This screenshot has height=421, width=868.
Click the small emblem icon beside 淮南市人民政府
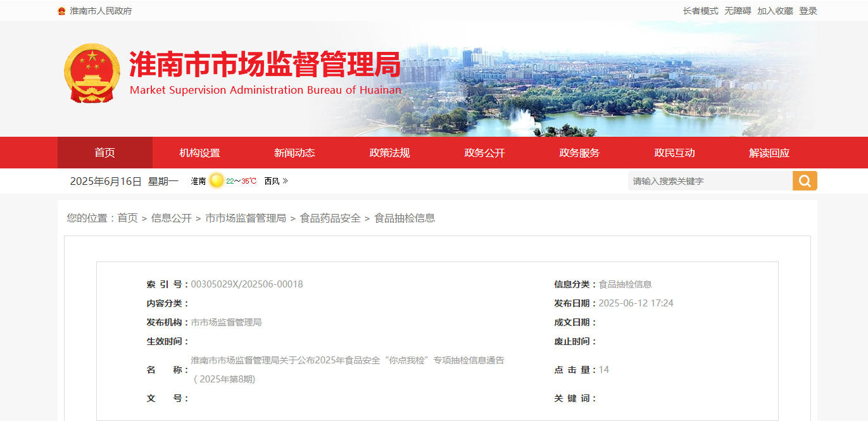[x=61, y=11]
